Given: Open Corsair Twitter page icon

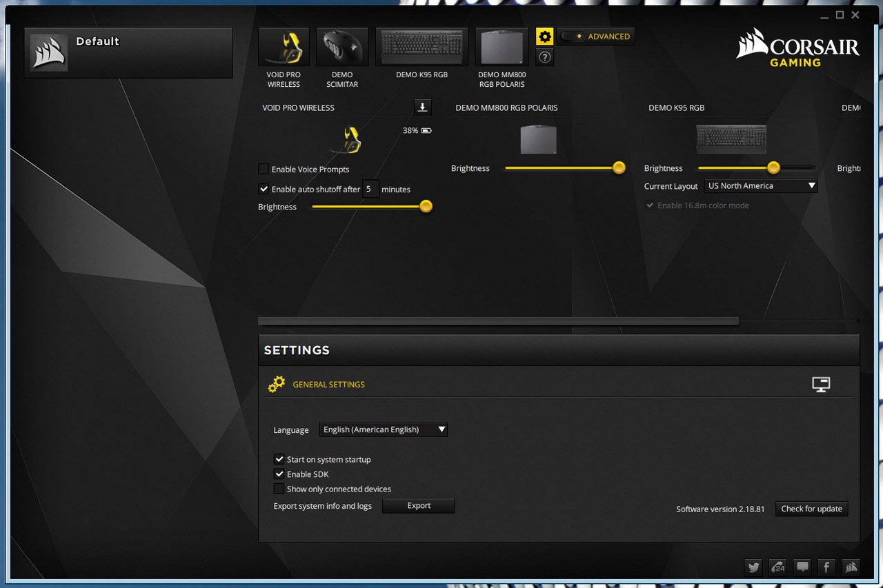Looking at the screenshot, I should [x=753, y=567].
